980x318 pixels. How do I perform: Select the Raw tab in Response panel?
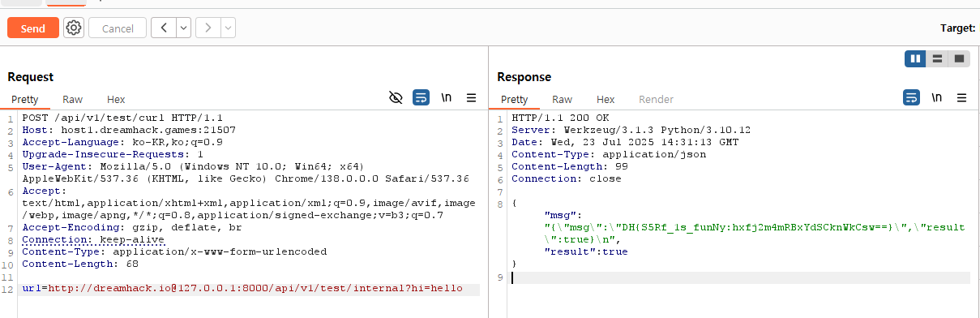point(563,99)
